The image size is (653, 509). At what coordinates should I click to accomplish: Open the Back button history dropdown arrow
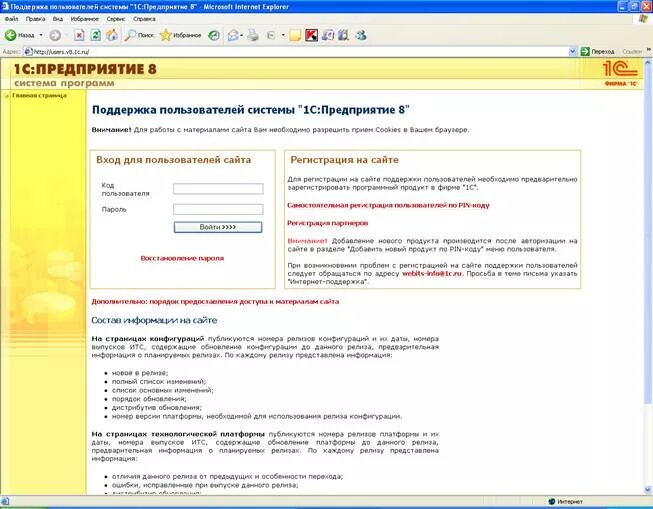coord(41,35)
